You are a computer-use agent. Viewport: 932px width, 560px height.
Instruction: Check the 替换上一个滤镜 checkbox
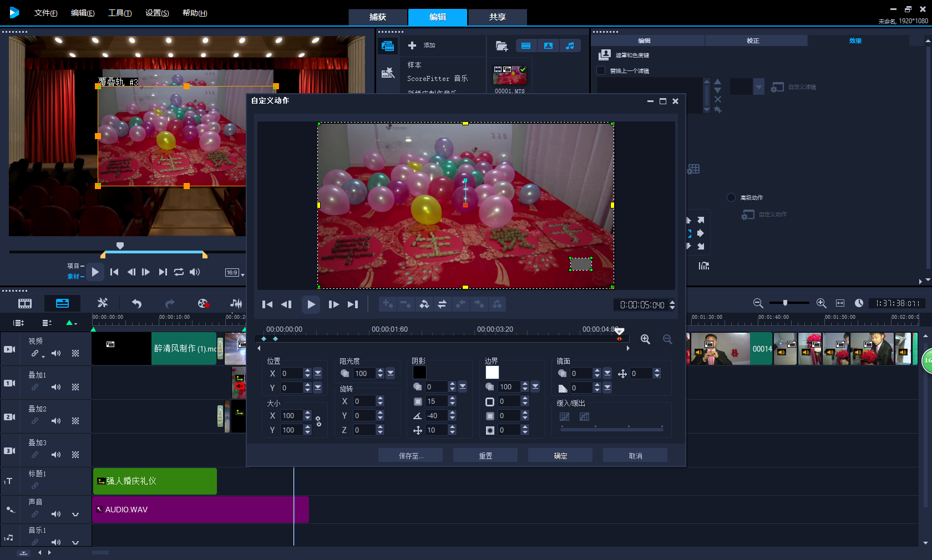[x=601, y=70]
